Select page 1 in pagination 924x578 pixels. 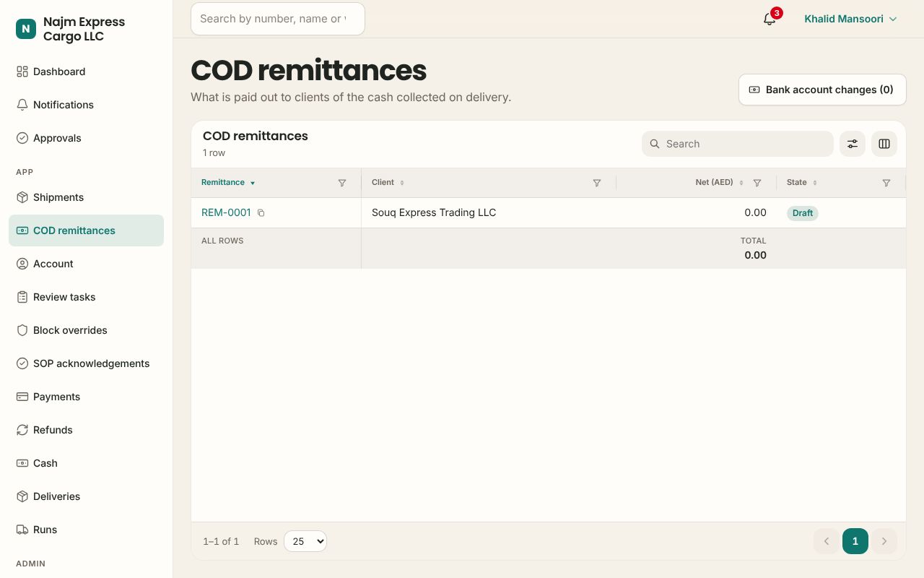coord(855,541)
